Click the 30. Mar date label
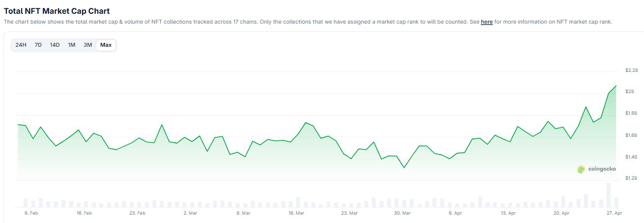Image resolution: width=644 pixels, height=223 pixels. [403, 214]
